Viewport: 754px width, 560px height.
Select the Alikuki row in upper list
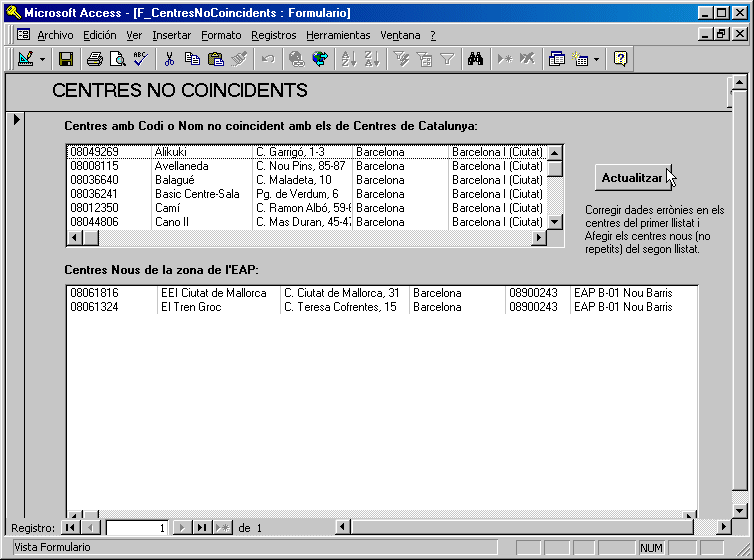click(x=307, y=152)
